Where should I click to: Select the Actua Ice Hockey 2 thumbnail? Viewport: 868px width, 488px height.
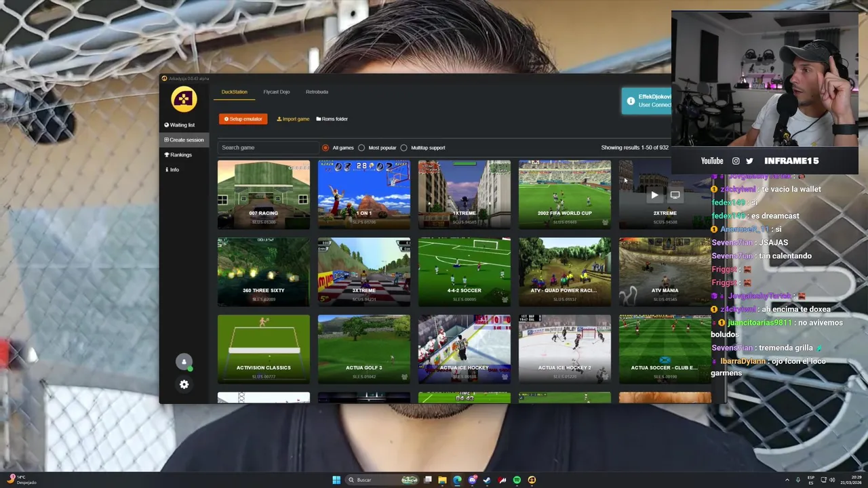(565, 349)
